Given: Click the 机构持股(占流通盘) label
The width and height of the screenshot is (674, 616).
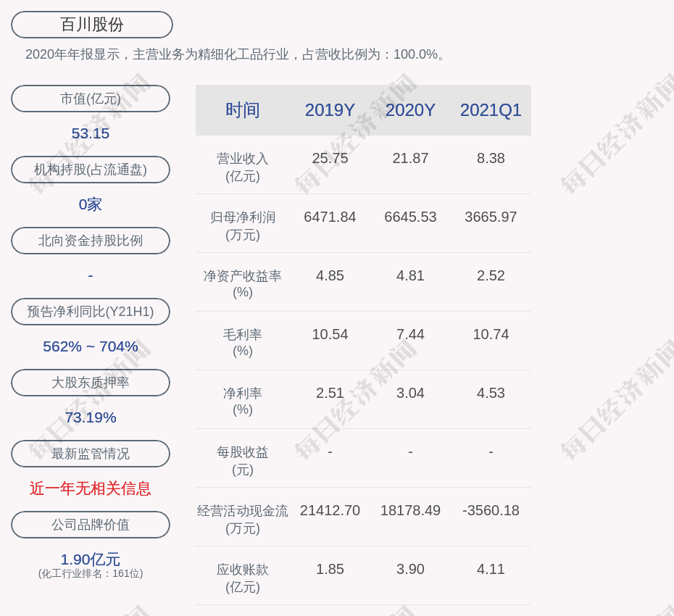Looking at the screenshot, I should [91, 170].
